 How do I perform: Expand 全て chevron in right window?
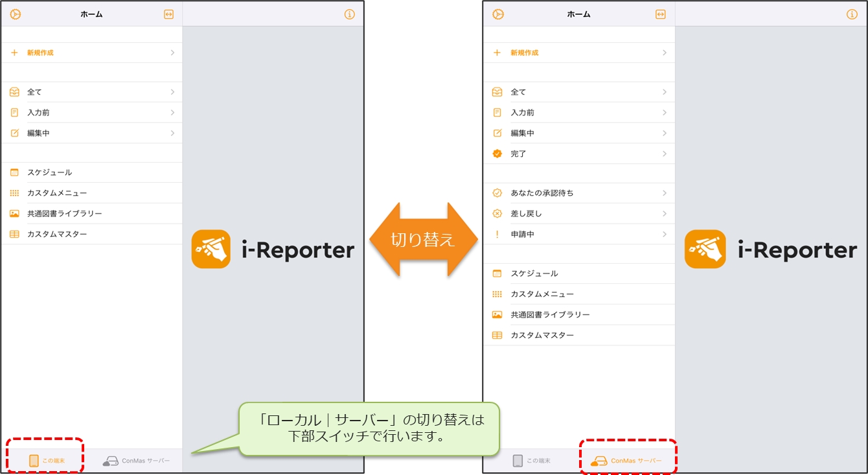[x=665, y=92]
